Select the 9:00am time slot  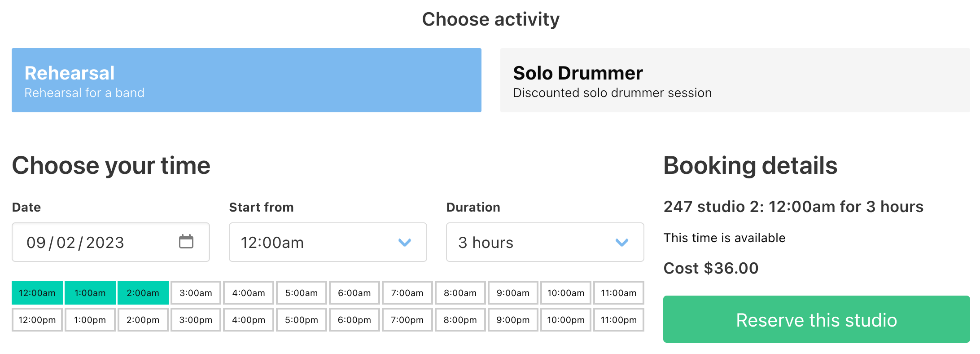(513, 293)
